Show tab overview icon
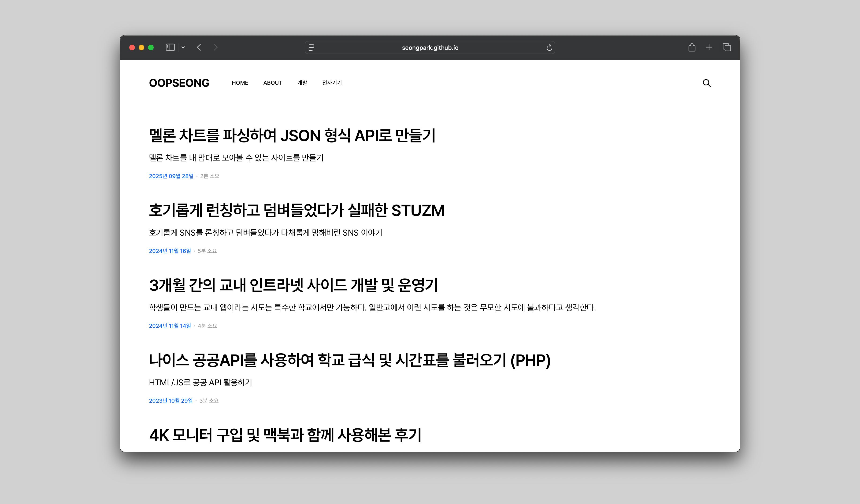The height and width of the screenshot is (504, 860). pyautogui.click(x=727, y=47)
